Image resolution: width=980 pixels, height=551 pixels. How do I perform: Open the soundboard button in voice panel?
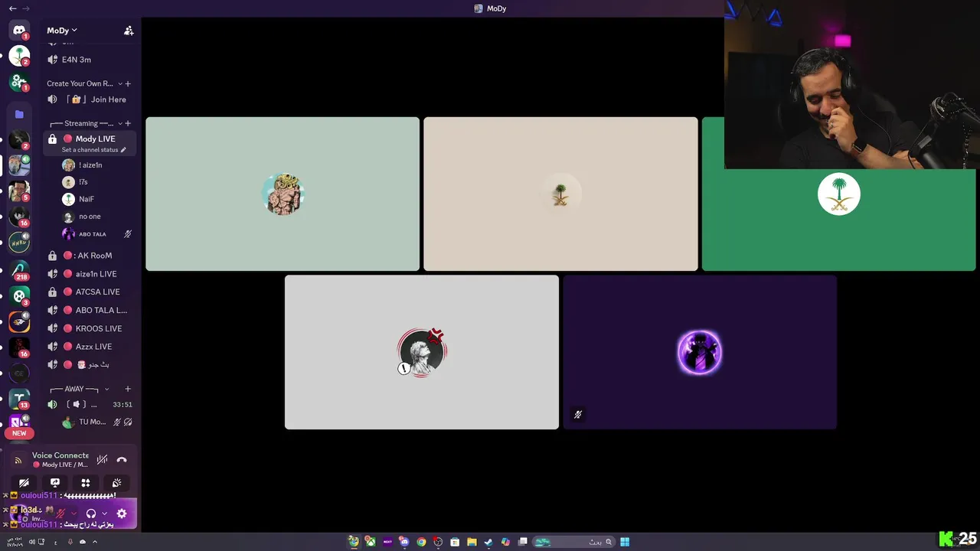pos(116,483)
